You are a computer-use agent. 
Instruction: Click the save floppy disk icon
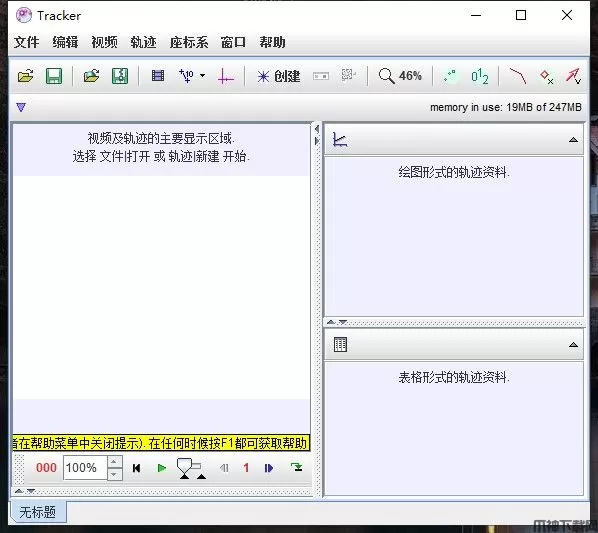coord(54,76)
